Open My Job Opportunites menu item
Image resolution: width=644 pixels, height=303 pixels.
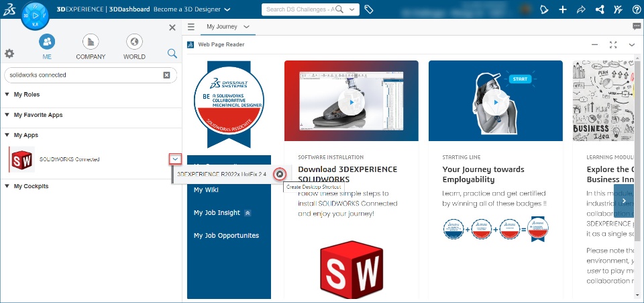tap(226, 236)
